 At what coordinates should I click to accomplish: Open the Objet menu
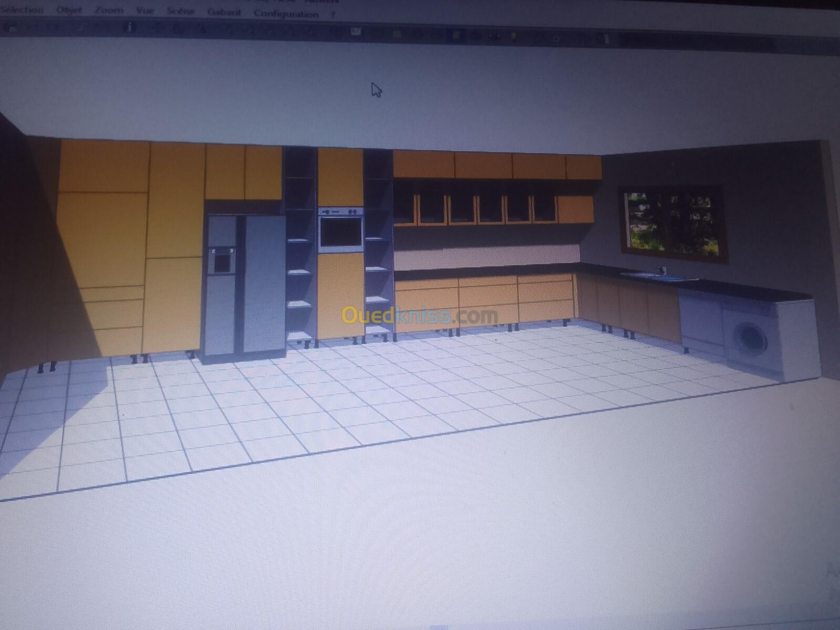69,10
